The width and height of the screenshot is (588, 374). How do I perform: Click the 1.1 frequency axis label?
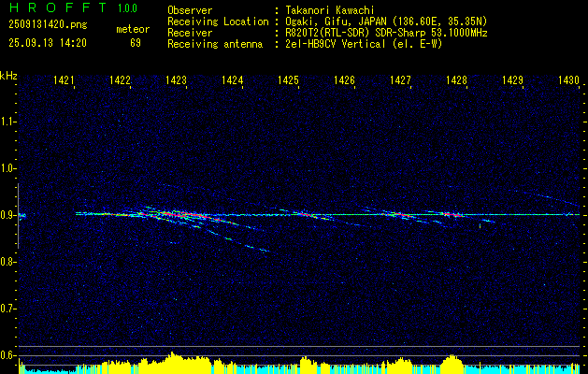[7, 122]
